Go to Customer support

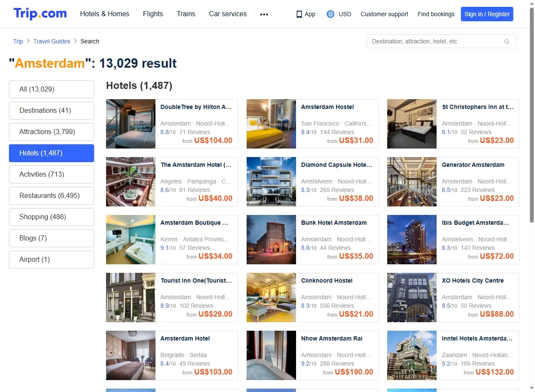pos(384,14)
